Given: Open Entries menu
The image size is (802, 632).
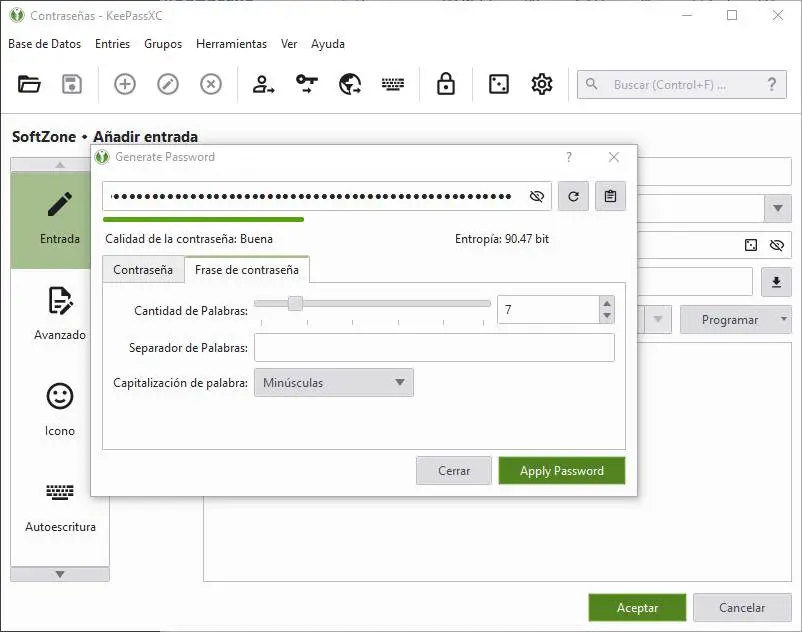Looking at the screenshot, I should 113,44.
